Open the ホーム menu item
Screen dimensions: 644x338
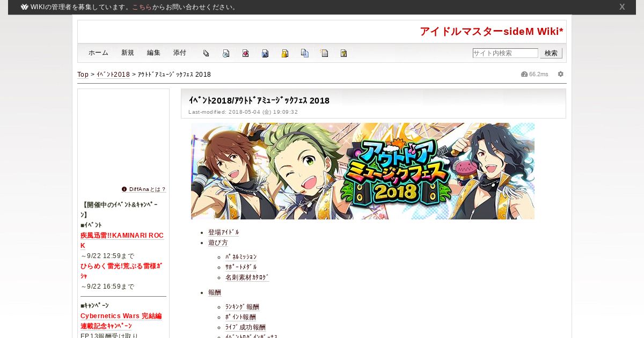pos(98,53)
